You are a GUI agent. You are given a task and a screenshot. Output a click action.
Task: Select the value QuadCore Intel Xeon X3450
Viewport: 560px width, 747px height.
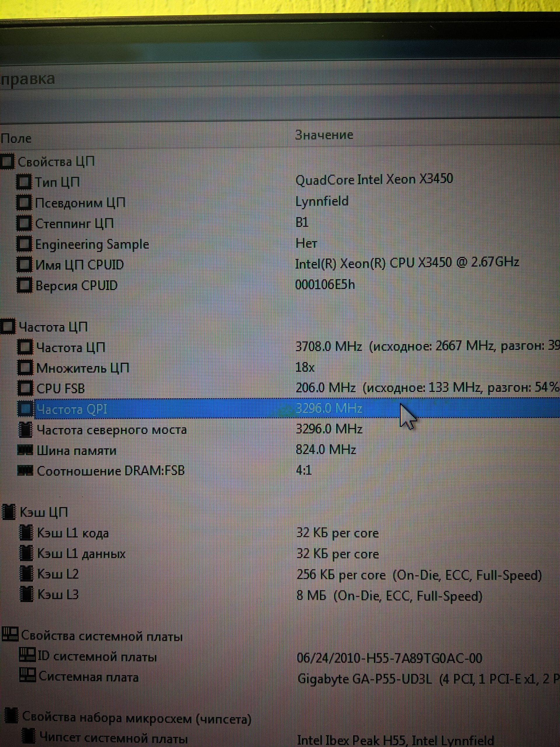click(374, 179)
